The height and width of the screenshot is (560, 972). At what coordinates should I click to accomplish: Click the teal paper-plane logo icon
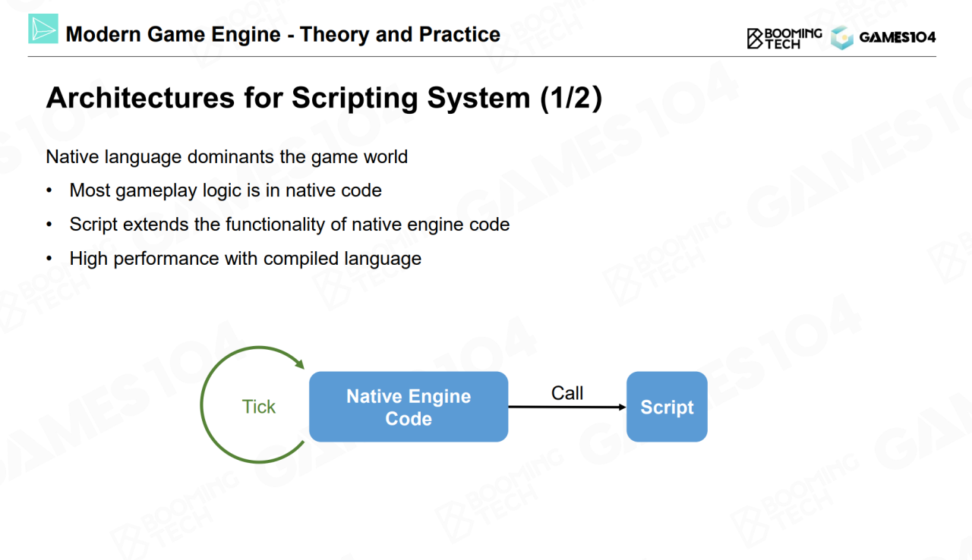pos(43,29)
